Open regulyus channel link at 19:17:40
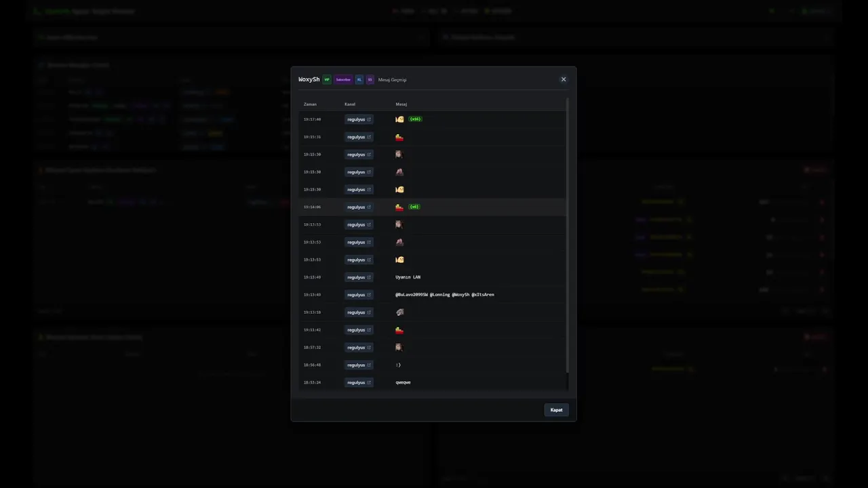The height and width of the screenshot is (488, 868). coord(359,119)
